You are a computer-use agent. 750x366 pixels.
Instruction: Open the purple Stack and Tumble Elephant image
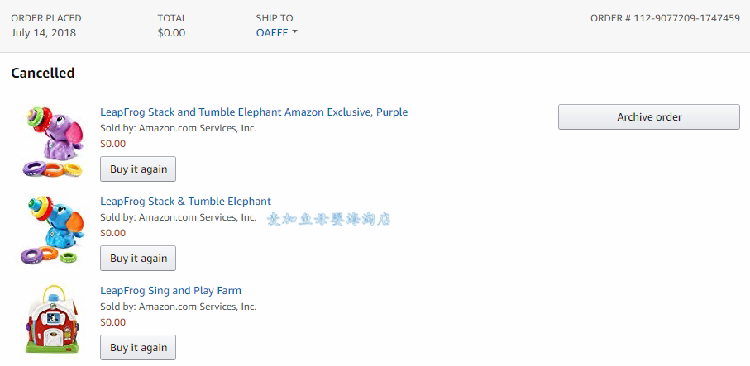53,142
